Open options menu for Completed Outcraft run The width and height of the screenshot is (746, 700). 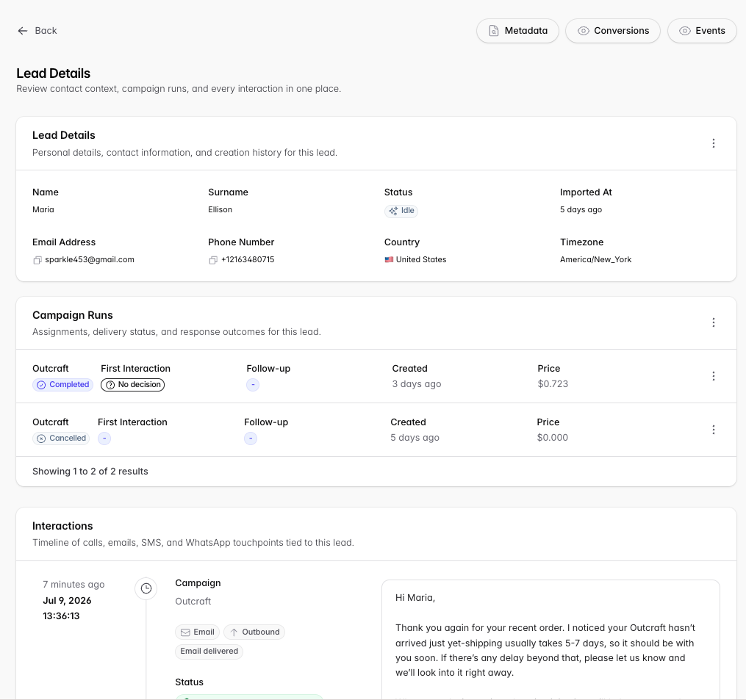click(x=713, y=376)
